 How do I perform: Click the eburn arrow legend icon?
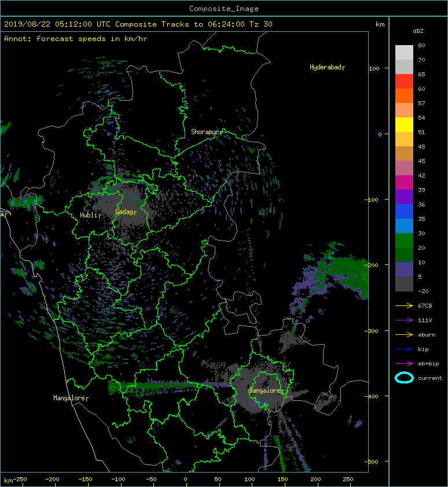[x=404, y=334]
